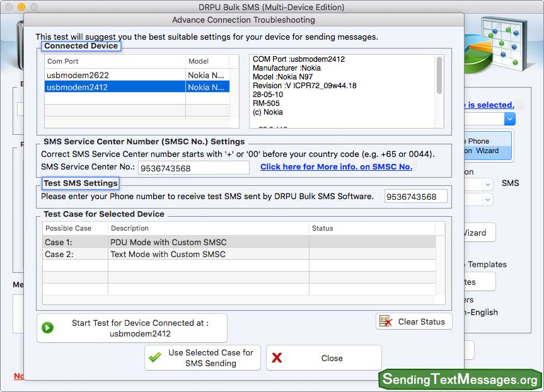The height and width of the screenshot is (392, 544).
Task: Click the 'RM-505' info line
Action: click(266, 103)
